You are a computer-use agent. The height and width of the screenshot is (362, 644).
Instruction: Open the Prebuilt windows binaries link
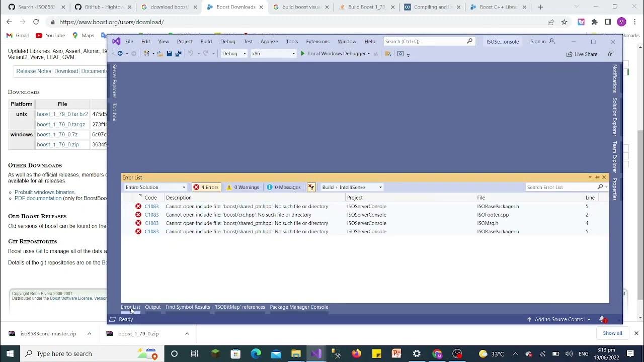coord(45,192)
